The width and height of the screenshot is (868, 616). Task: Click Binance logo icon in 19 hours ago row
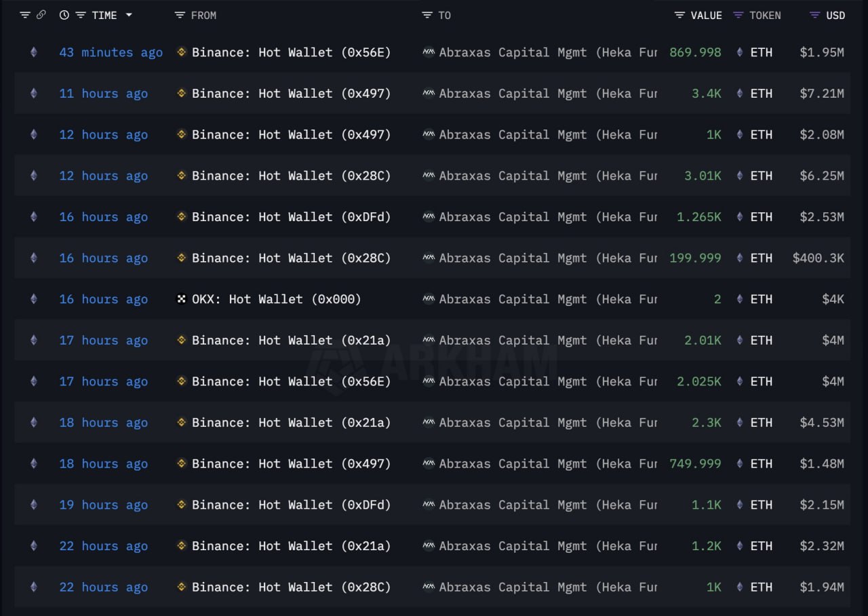click(181, 504)
